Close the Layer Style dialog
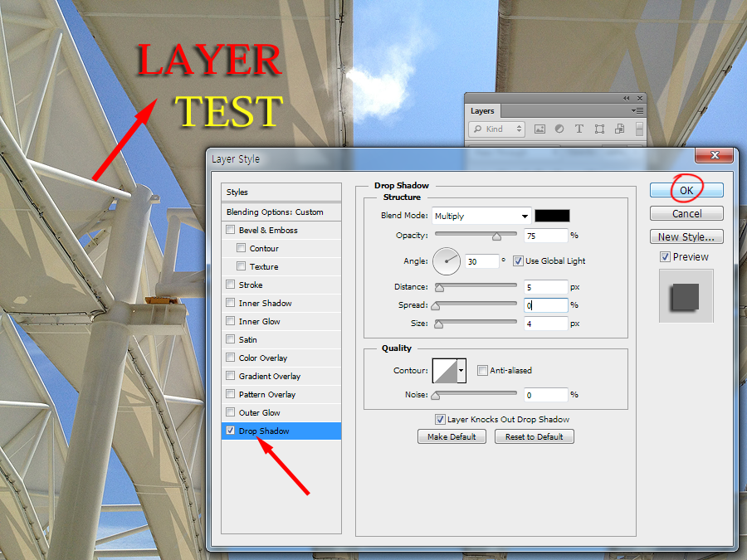747x560 pixels. coord(714,155)
